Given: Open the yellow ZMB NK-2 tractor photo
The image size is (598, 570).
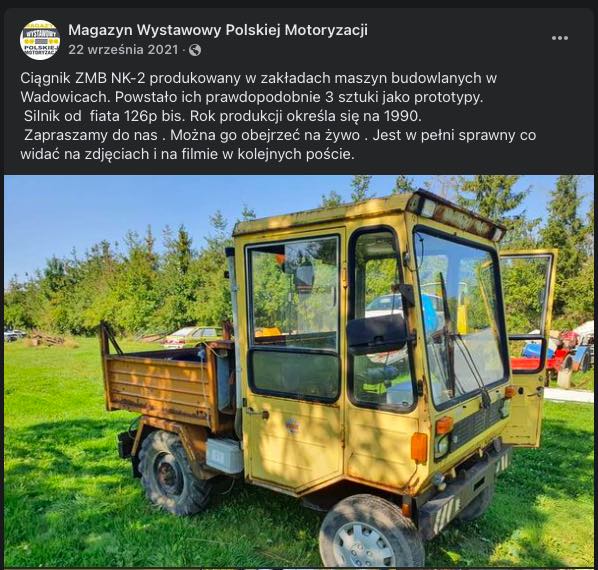Looking at the screenshot, I should pos(299,371).
